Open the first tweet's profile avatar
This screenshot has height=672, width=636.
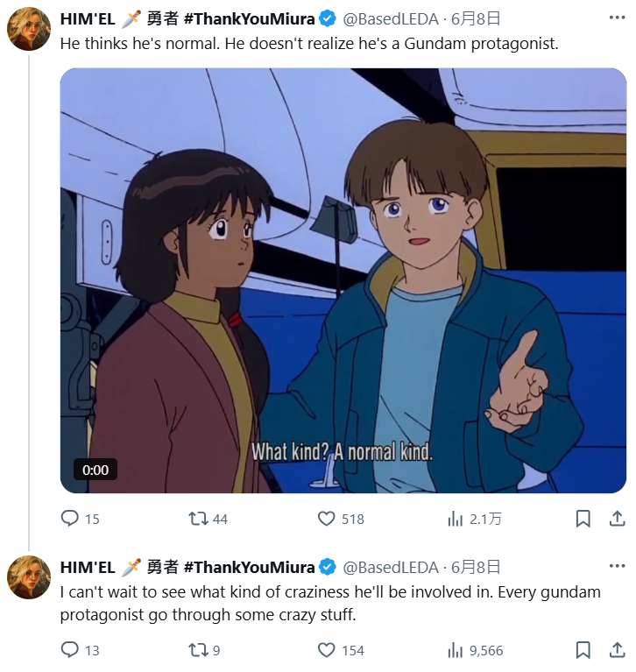click(x=29, y=31)
